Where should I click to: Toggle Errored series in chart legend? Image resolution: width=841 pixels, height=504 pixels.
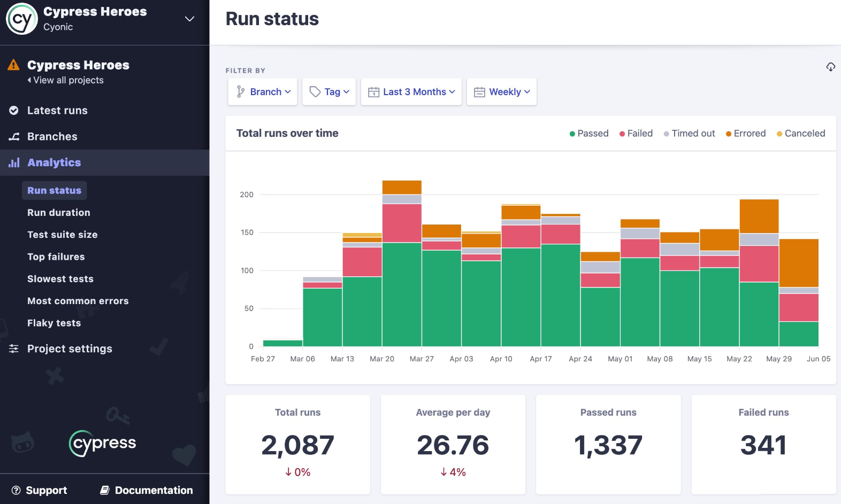coord(746,134)
